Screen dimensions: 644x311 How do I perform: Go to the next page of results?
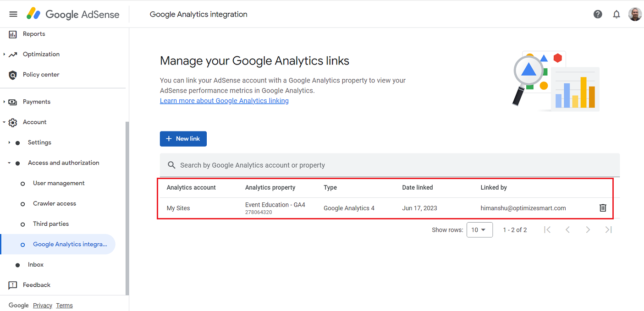pos(588,229)
